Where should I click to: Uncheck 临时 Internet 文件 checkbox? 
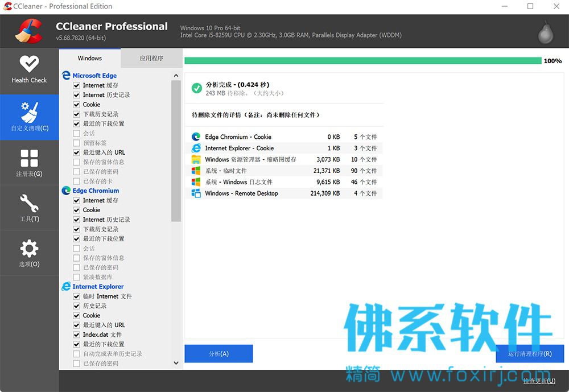coord(77,296)
